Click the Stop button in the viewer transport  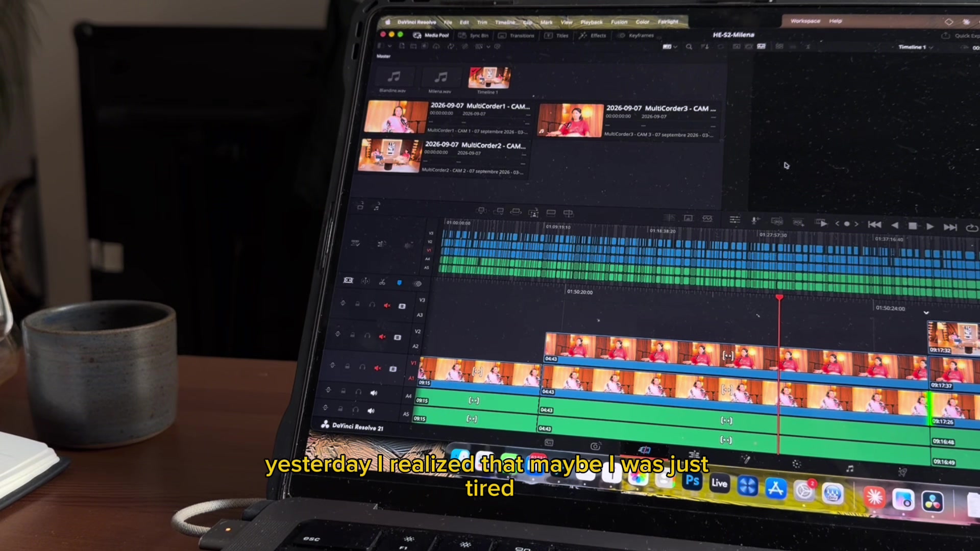click(913, 226)
